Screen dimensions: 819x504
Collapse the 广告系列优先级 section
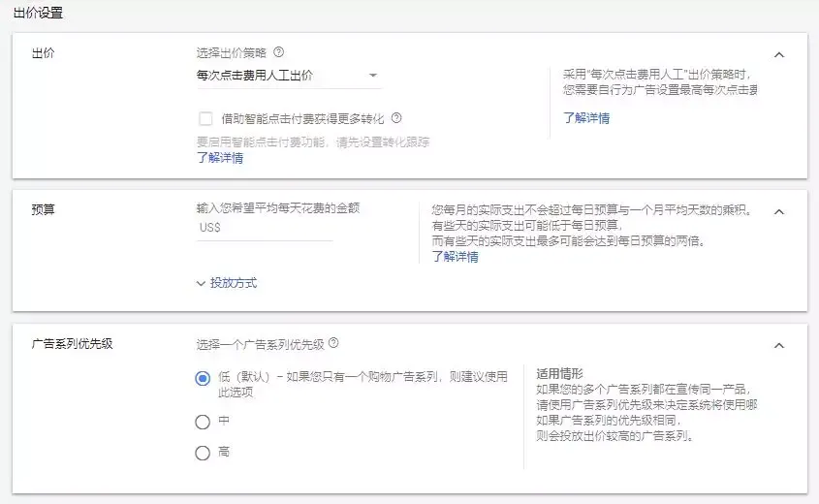pyautogui.click(x=779, y=345)
